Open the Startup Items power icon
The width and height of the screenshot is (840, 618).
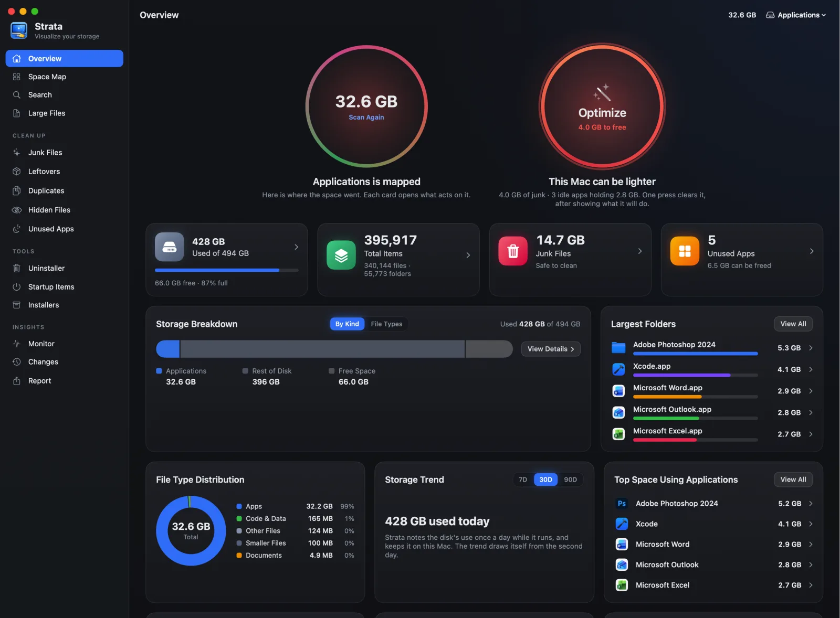pos(17,287)
